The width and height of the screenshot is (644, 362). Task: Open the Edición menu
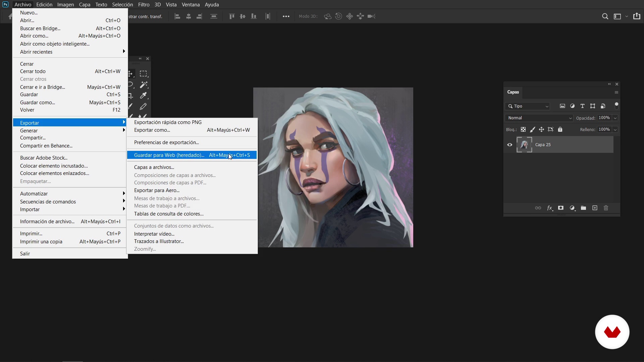coord(44,4)
